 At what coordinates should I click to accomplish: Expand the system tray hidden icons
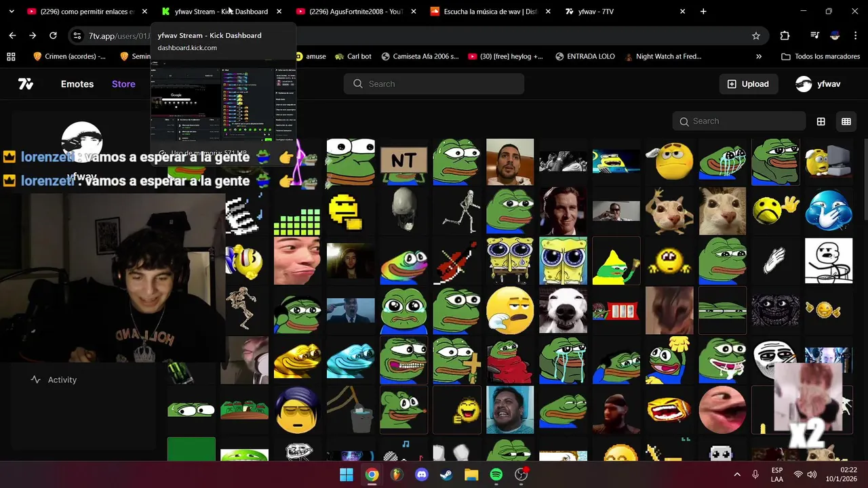pos(737,474)
